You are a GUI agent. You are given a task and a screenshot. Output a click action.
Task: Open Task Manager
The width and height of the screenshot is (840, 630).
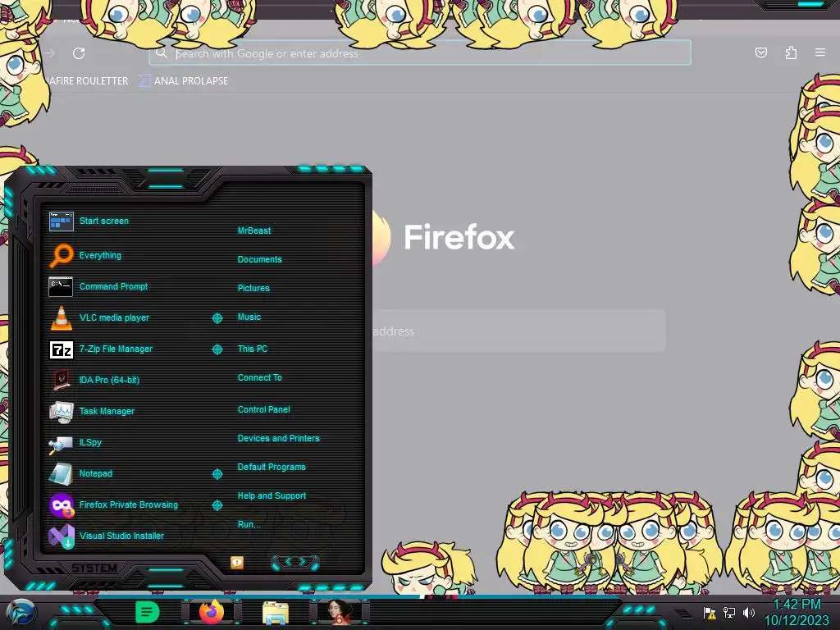click(107, 411)
